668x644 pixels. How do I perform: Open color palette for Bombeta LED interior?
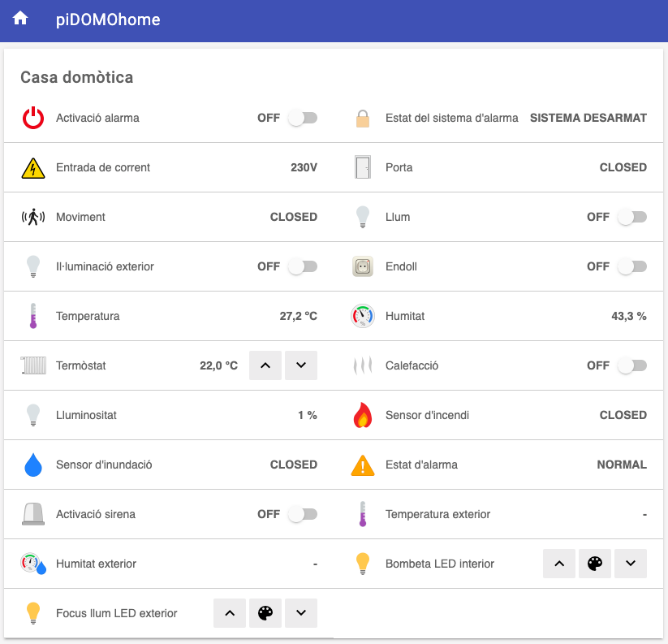tap(595, 564)
